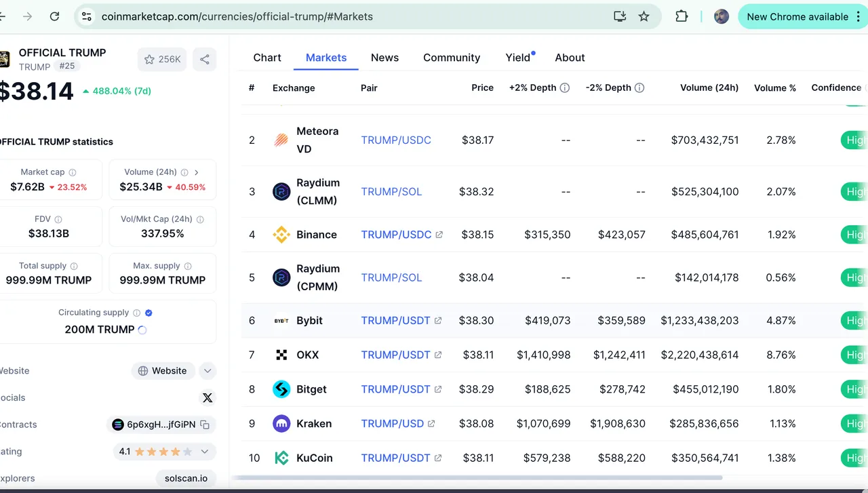Click the OKX exchange logo
This screenshot has height=493, width=868.
point(281,355)
